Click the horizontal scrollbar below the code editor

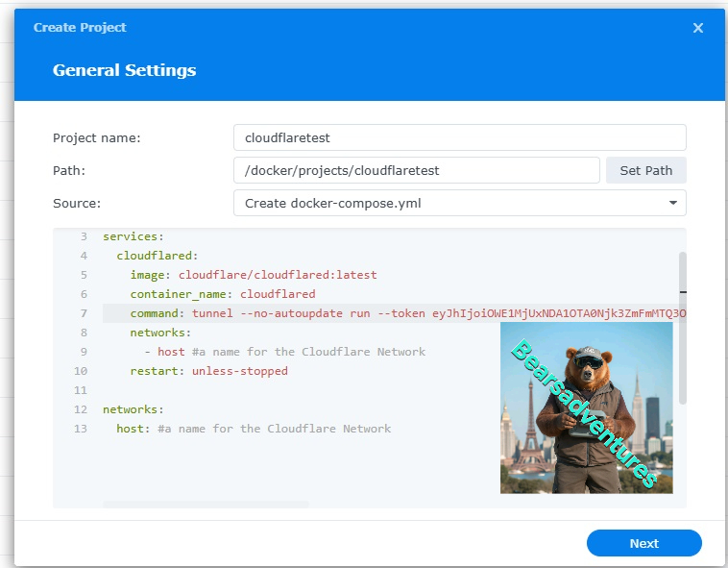point(206,504)
